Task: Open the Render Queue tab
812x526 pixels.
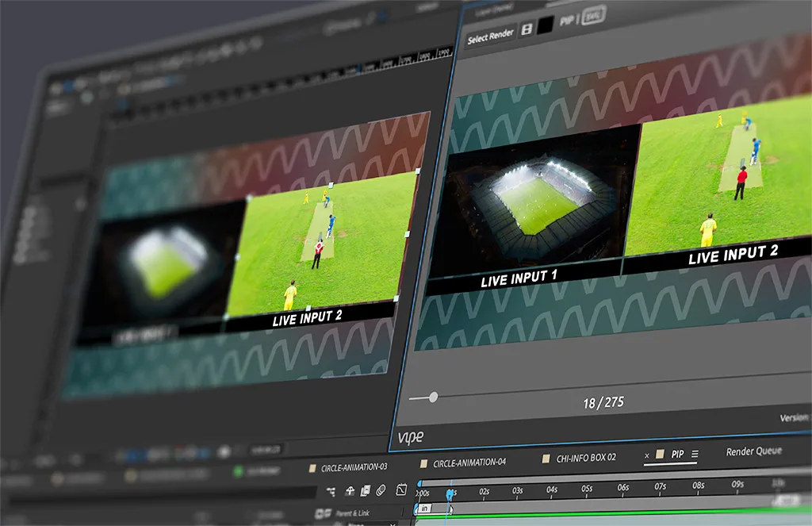Action: [x=753, y=451]
